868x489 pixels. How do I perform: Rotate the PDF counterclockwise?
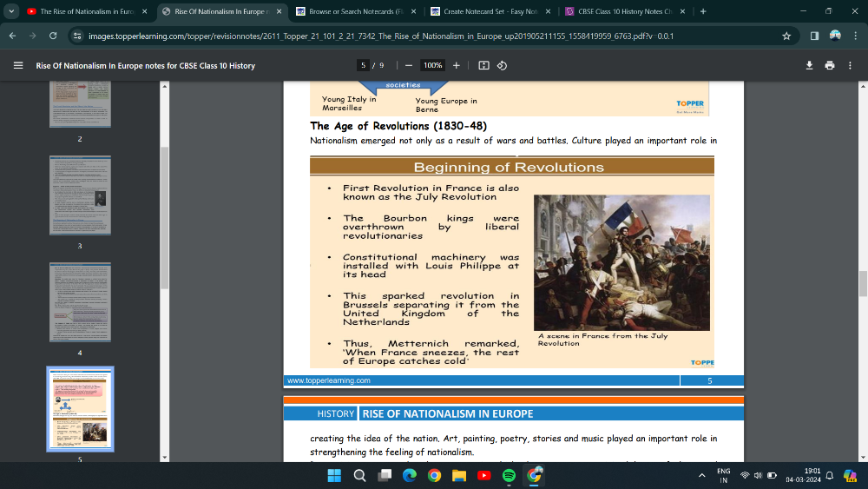point(502,65)
